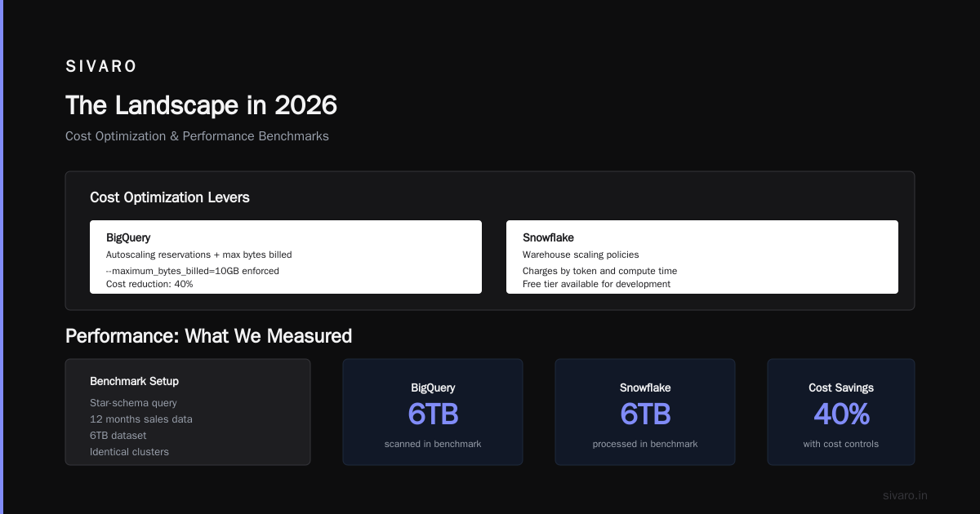Click 'Free tier available for development'
The image size is (980, 514).
pos(596,284)
